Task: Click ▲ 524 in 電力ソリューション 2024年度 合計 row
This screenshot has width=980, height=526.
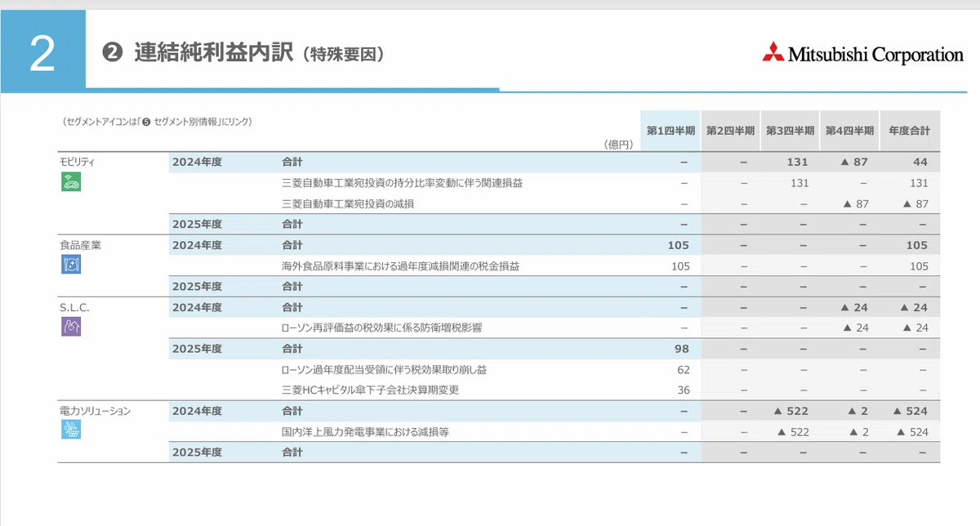Action: (x=910, y=411)
